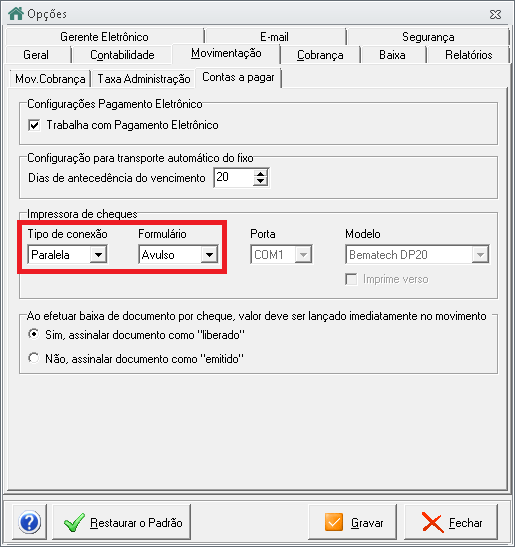Click the orange Gravar save icon
This screenshot has width=515, height=547.
click(x=334, y=522)
